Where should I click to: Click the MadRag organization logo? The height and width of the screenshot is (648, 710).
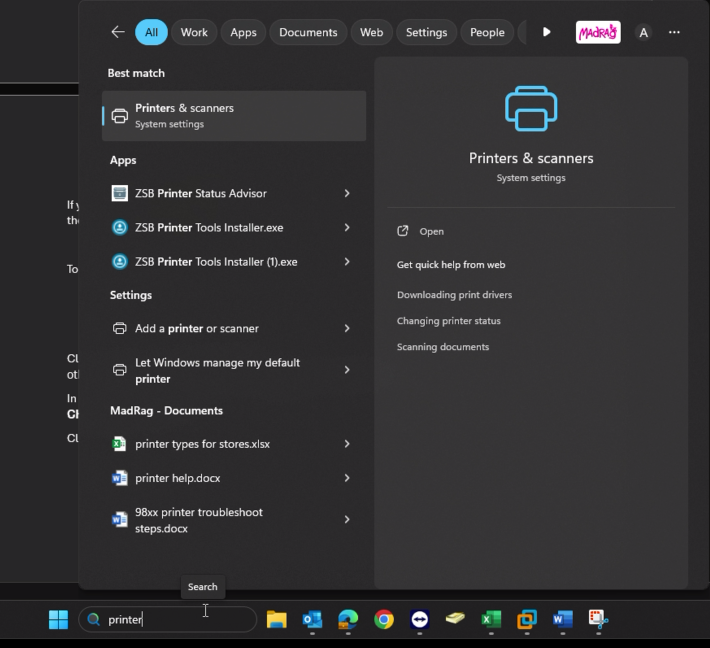pos(598,32)
